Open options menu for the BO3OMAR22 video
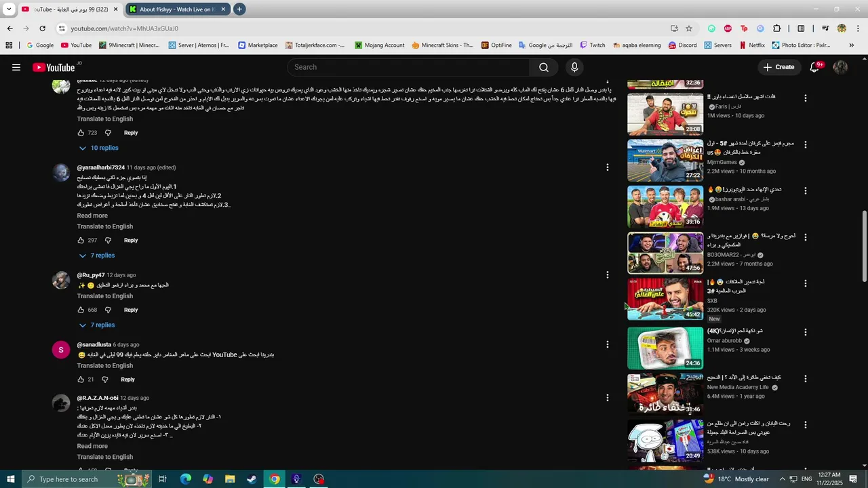Viewport: 868px width, 488px height. [x=806, y=237]
